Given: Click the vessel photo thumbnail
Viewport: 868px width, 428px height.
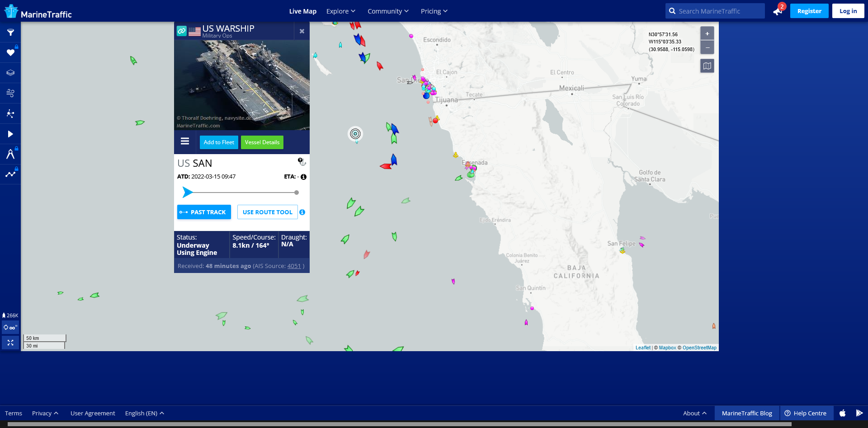Looking at the screenshot, I should tap(242, 85).
